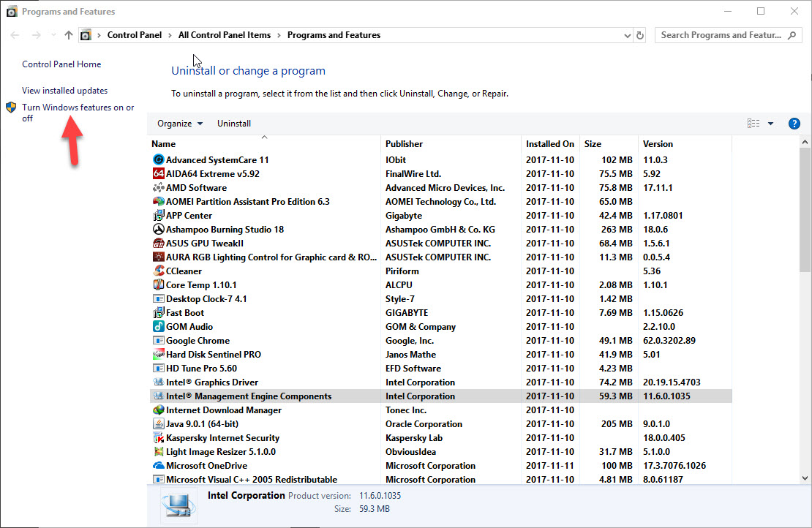812x528 pixels.
Task: Expand chevron after All Control Panel Items
Action: pos(279,35)
